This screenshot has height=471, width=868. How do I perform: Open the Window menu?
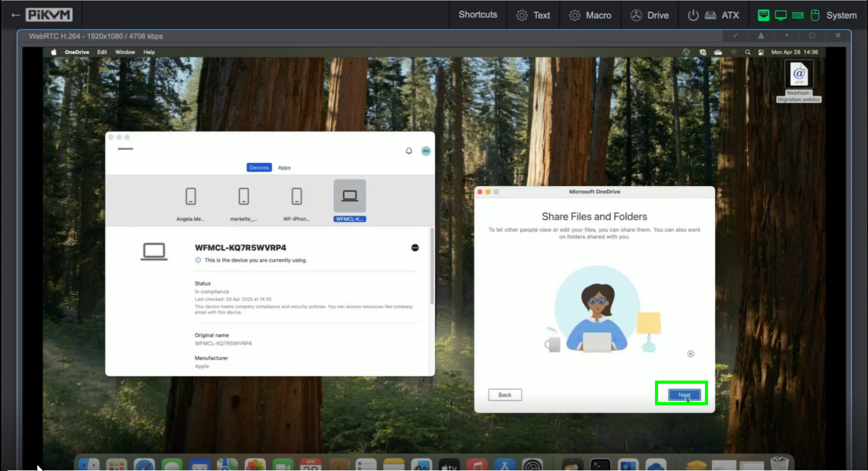click(125, 52)
